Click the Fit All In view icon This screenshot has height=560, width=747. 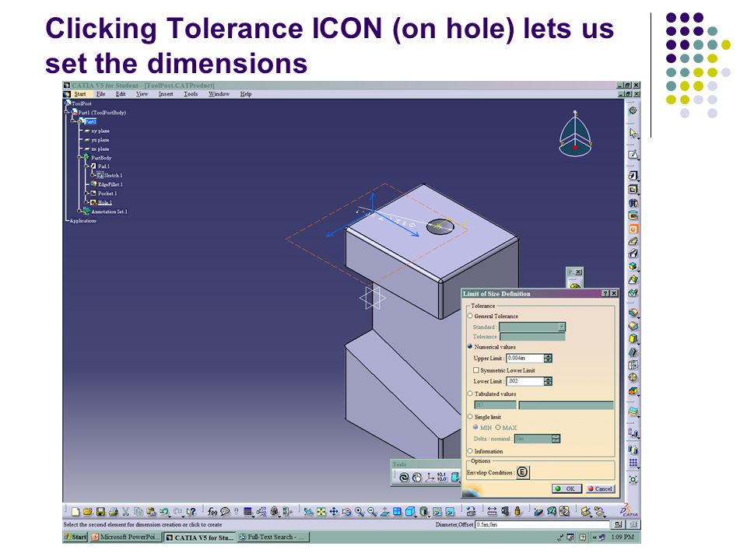click(321, 512)
